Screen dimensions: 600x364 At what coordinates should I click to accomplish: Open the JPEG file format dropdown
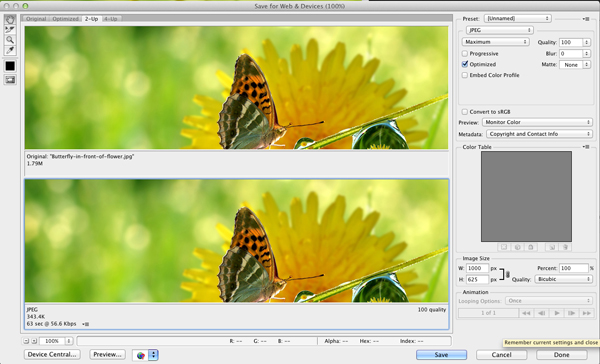coord(499,30)
